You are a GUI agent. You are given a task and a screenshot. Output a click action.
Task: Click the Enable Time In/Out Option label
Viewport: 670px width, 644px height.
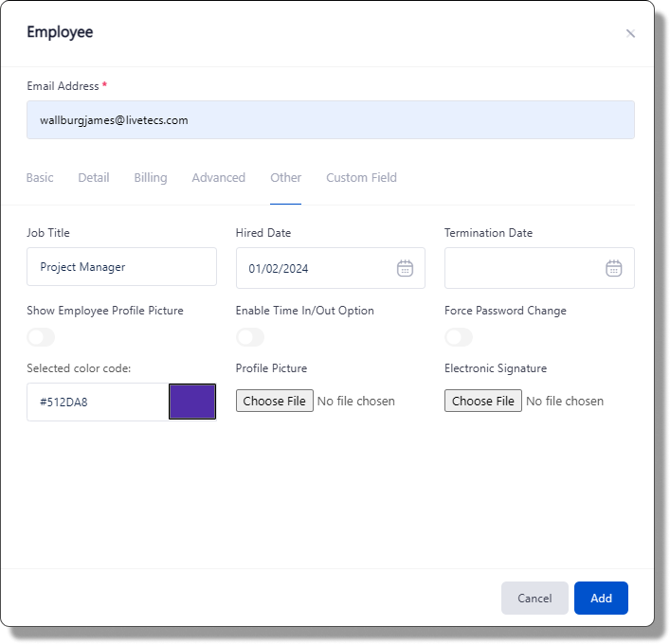pos(304,311)
